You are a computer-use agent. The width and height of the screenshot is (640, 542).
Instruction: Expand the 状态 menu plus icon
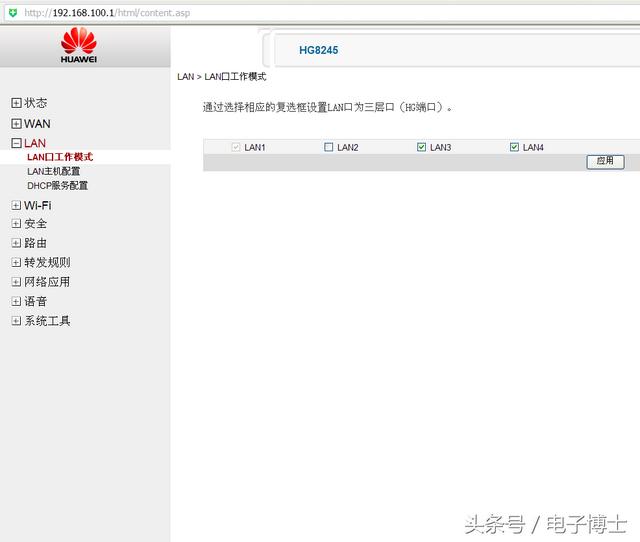click(x=16, y=103)
